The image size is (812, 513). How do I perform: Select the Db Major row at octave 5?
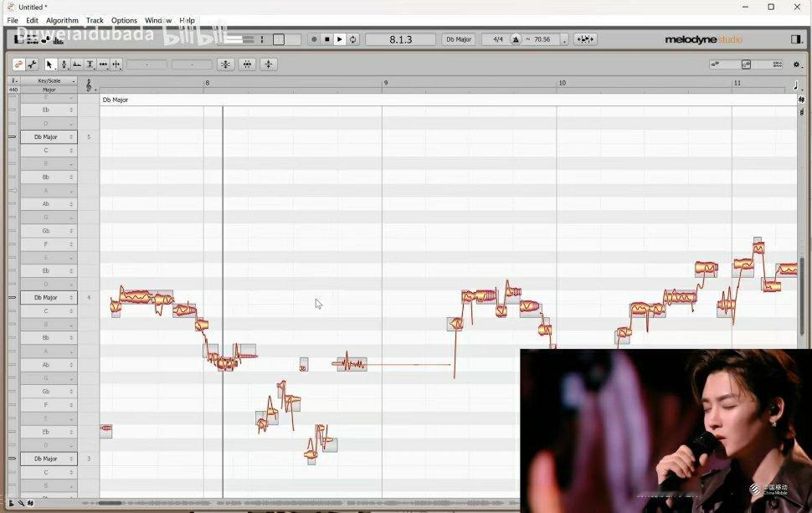coord(49,136)
